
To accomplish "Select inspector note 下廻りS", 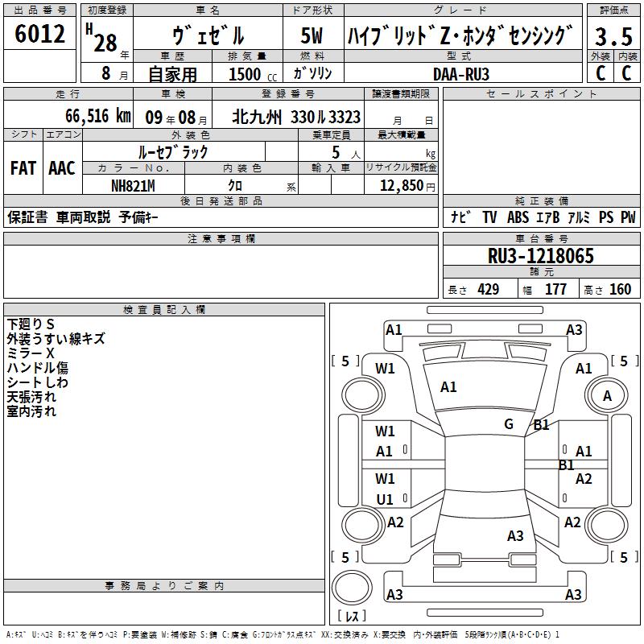I will click(x=31, y=324).
